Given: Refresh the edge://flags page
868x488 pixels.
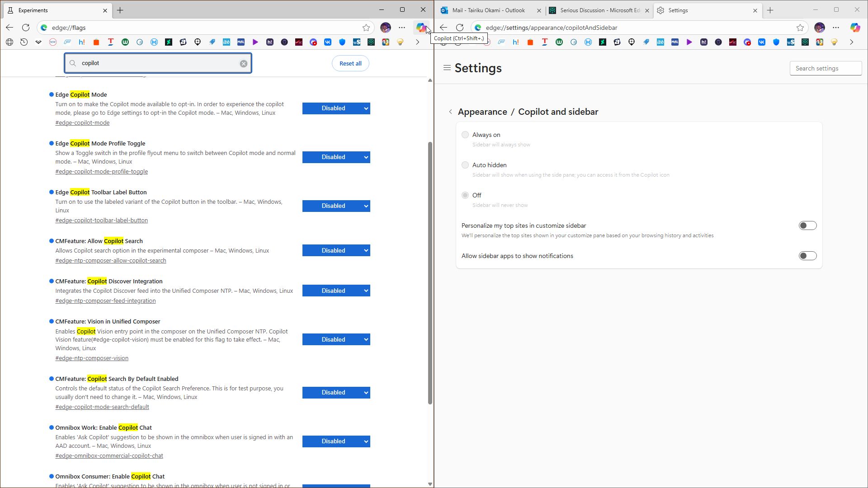Looking at the screenshot, I should tap(26, 28).
